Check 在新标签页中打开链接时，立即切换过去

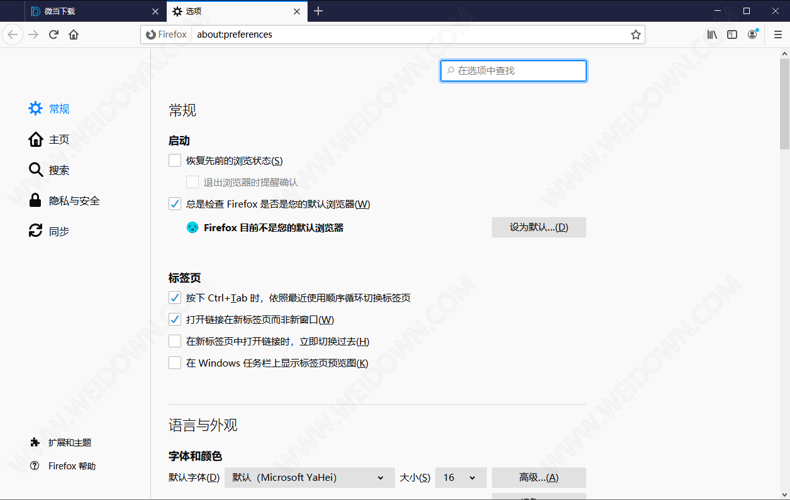pos(174,341)
